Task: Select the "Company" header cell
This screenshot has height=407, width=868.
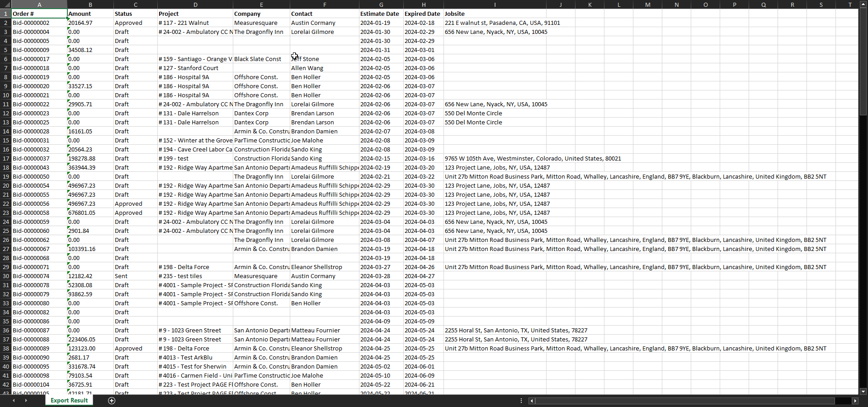Action: pos(261,14)
